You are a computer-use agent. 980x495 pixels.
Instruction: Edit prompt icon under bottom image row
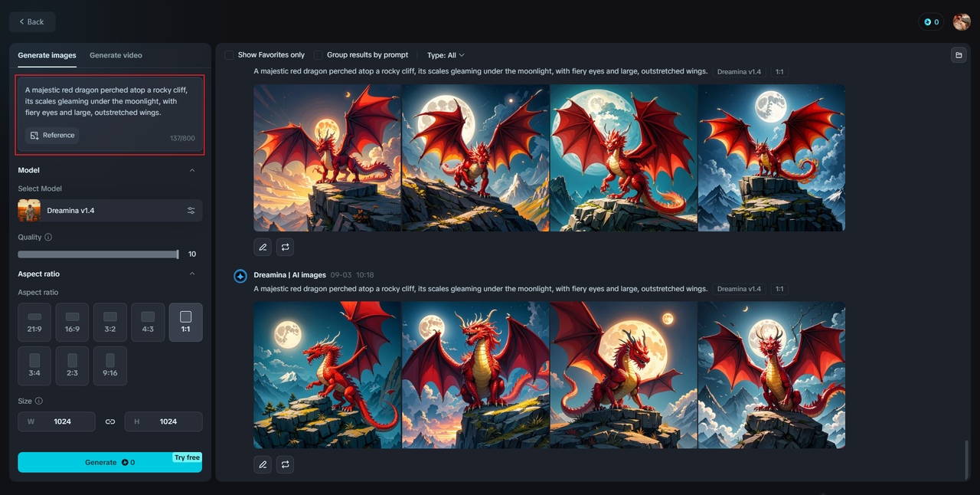[263, 464]
